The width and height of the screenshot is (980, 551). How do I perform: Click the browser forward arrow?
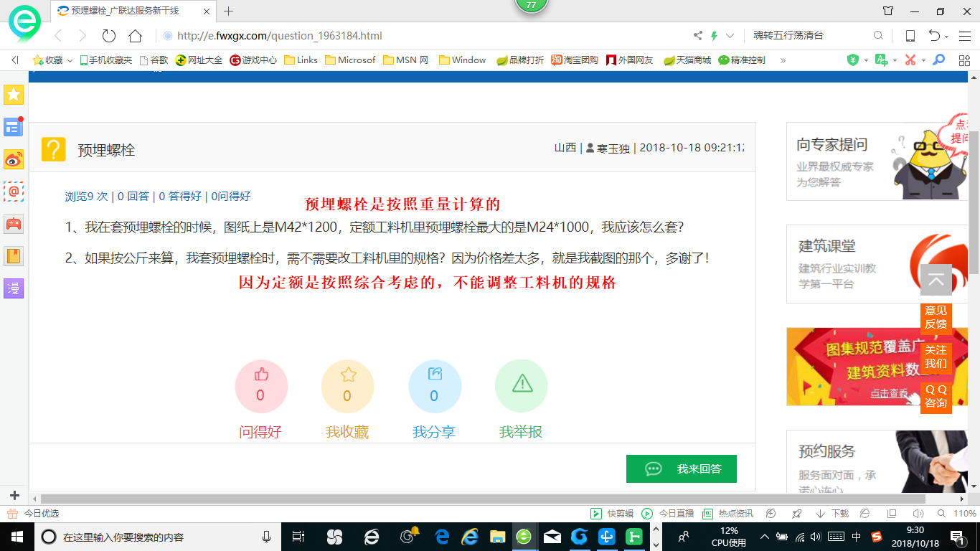click(x=83, y=36)
